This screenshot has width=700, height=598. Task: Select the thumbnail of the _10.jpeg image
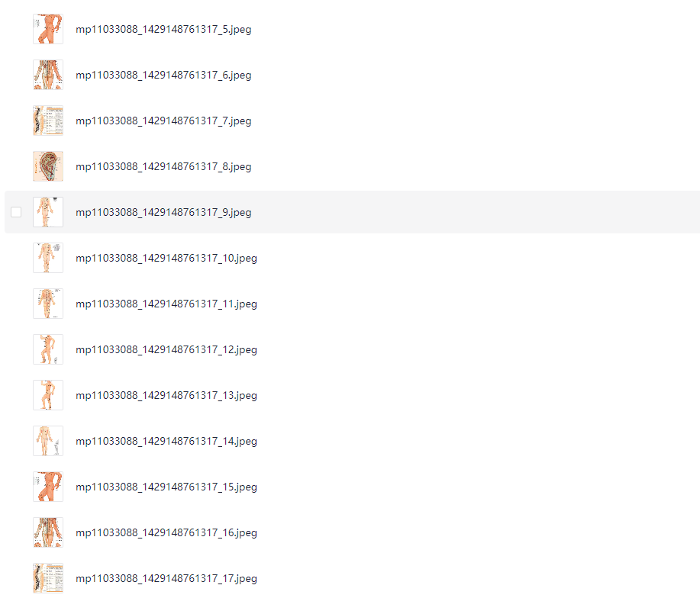pos(48,258)
